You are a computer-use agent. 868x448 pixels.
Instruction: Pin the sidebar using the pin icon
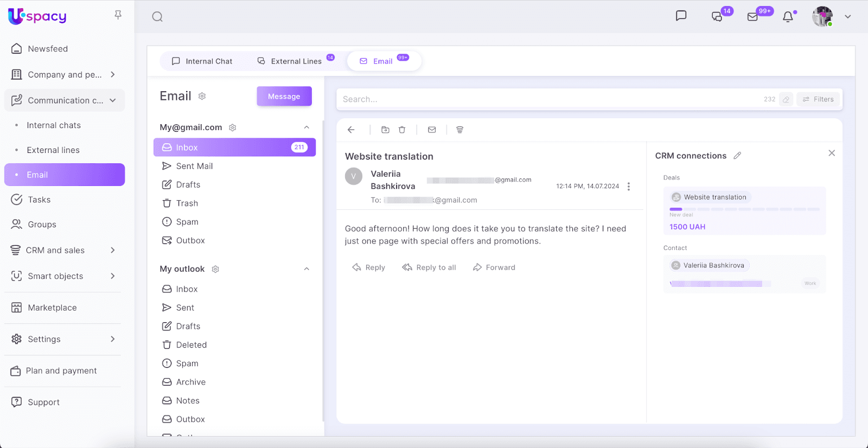coord(118,15)
